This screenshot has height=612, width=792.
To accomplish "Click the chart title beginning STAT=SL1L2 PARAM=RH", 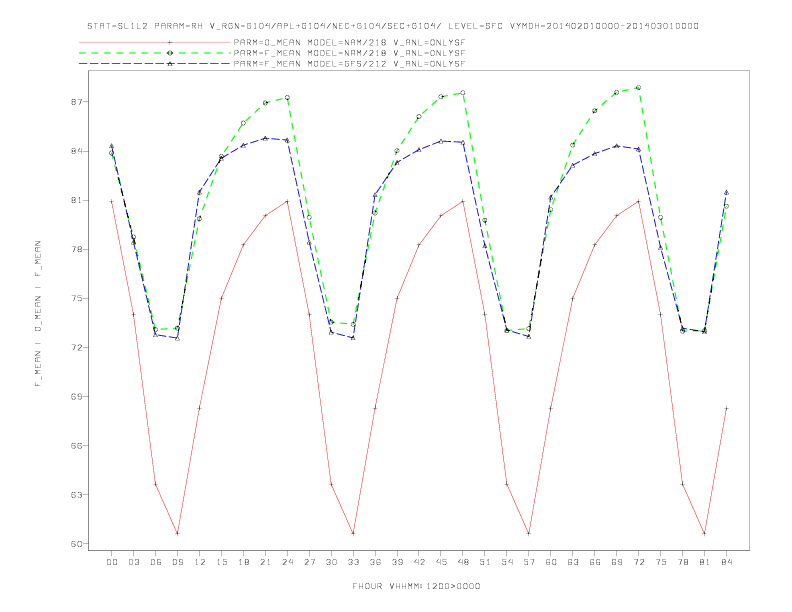I will (x=393, y=26).
